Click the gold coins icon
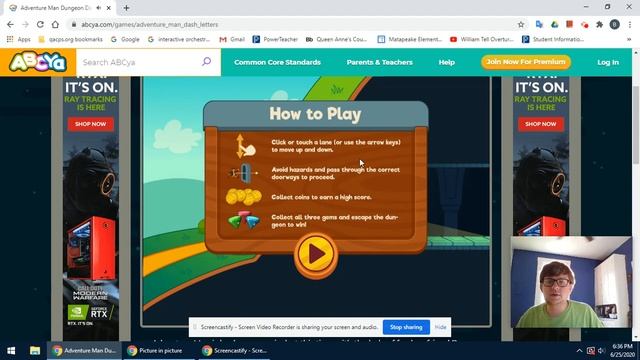 coord(244,197)
